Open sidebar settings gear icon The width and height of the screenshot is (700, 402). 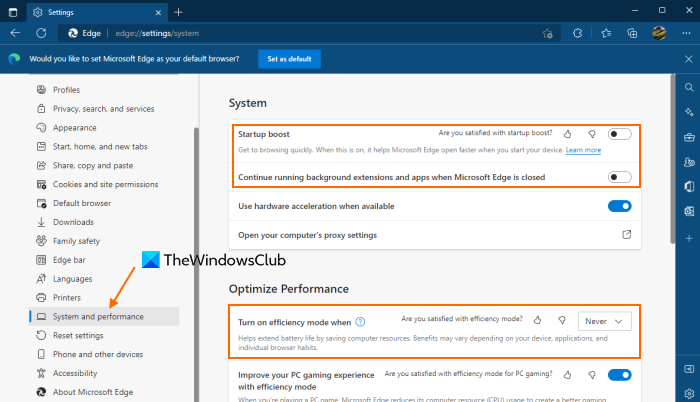click(x=689, y=394)
